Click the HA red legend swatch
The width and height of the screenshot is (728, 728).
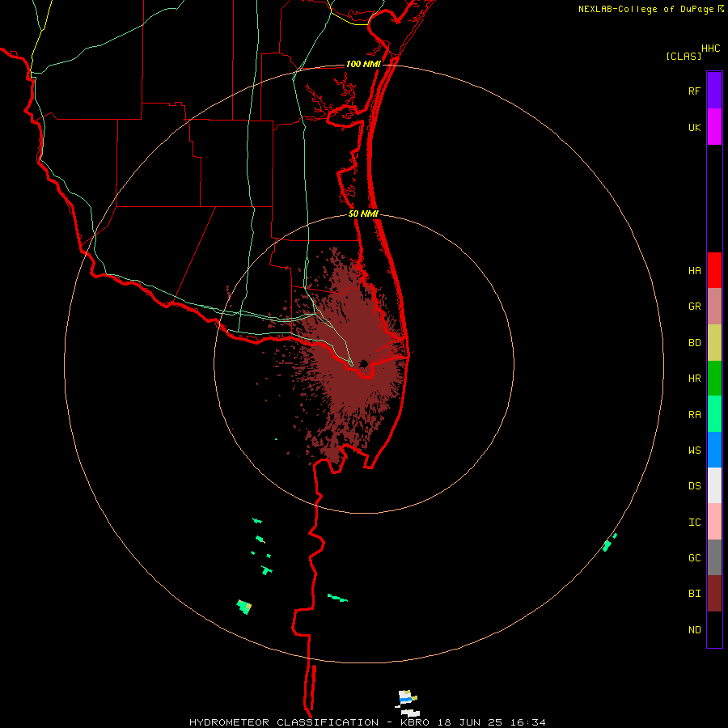tap(714, 270)
